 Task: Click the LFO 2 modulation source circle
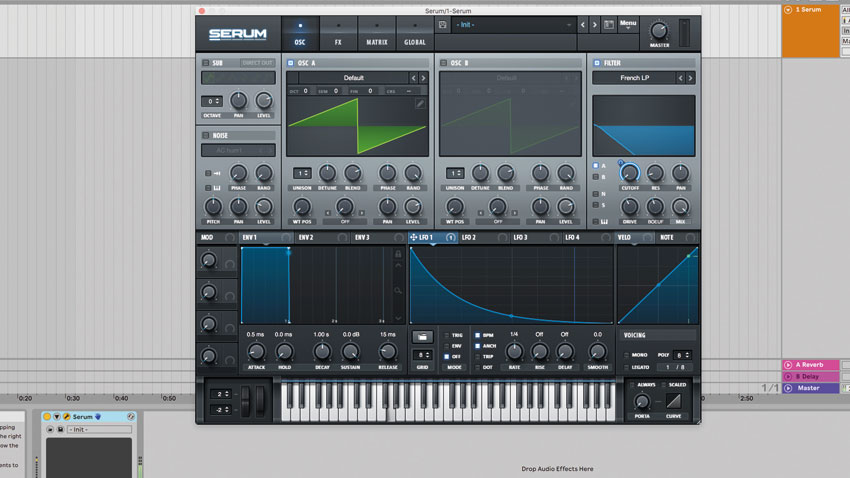[x=502, y=237]
